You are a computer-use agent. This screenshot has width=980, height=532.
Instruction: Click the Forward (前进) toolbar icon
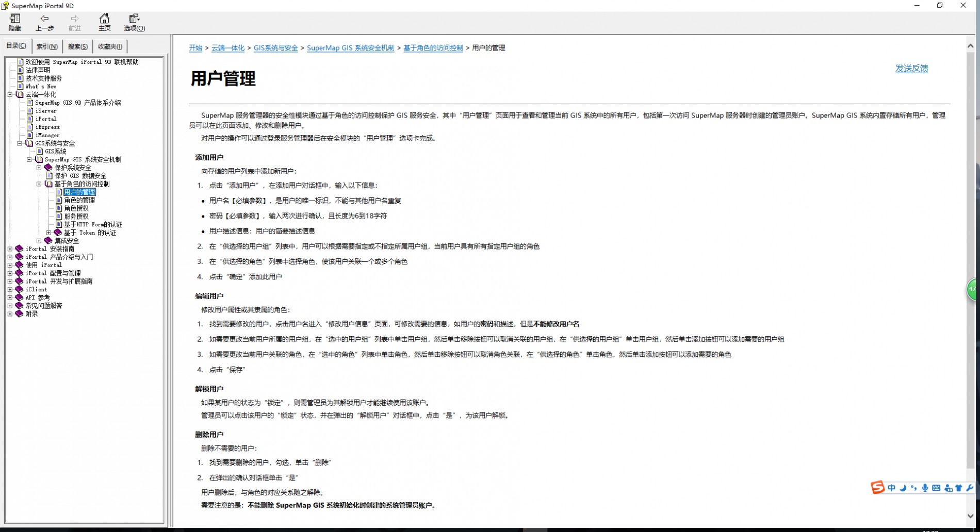(x=74, y=23)
